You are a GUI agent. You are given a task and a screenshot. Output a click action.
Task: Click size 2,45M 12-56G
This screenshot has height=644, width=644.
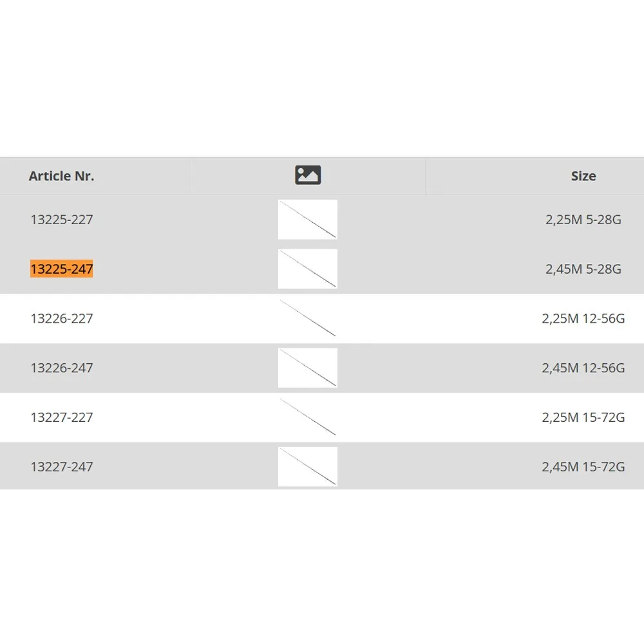point(583,368)
